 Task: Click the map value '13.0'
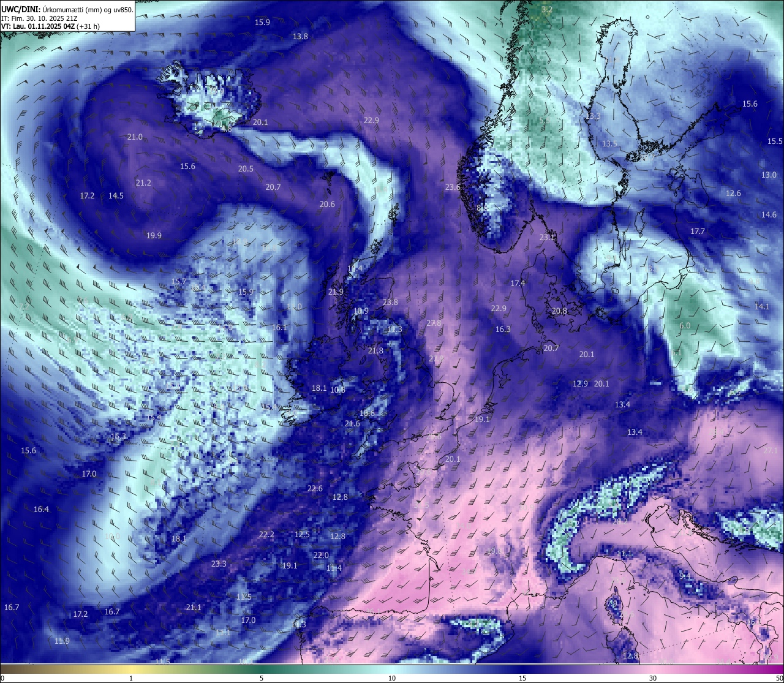click(x=769, y=175)
